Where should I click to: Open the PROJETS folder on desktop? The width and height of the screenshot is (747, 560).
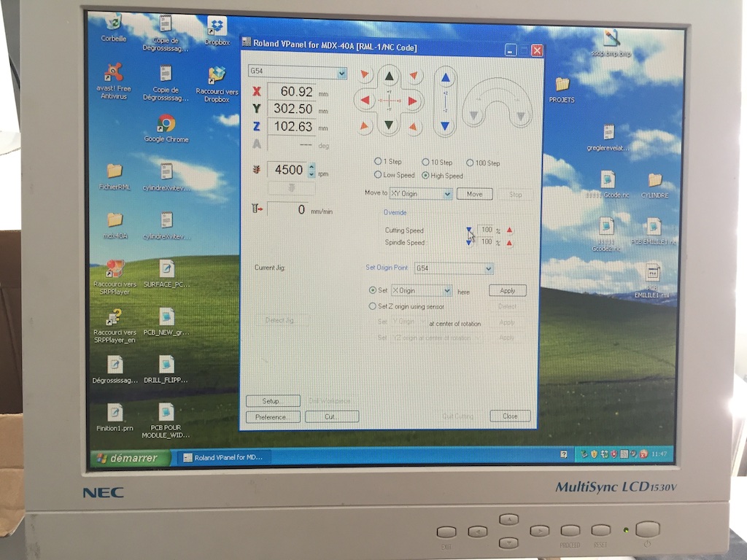562,90
